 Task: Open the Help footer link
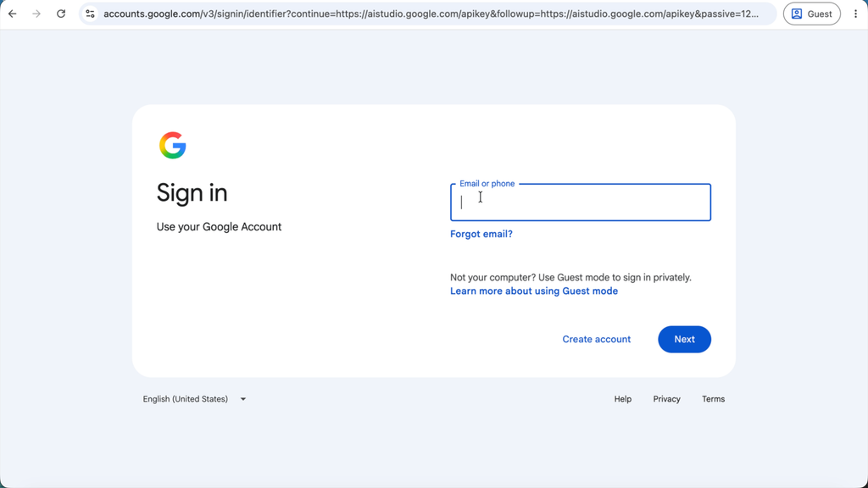[x=623, y=399]
